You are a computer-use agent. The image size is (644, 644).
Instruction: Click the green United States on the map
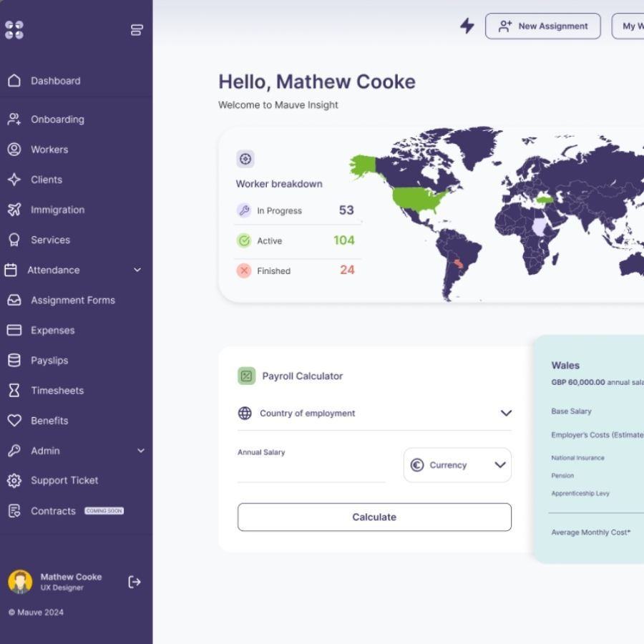click(x=416, y=199)
